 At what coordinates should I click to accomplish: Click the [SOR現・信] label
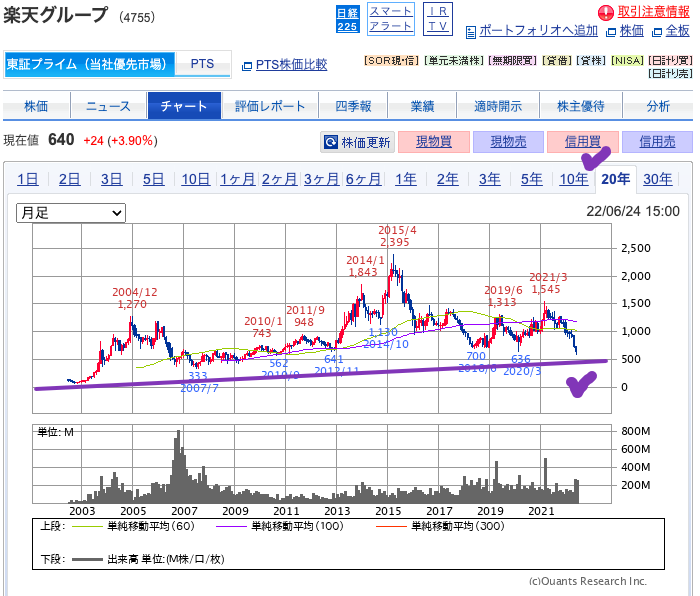tap(392, 60)
